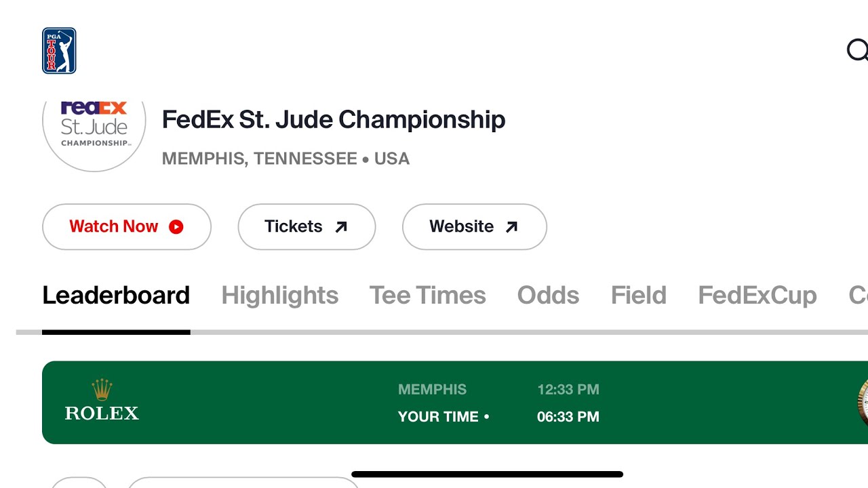The image size is (868, 488).
Task: Tap the Rolex watch face image
Action: coord(862,403)
